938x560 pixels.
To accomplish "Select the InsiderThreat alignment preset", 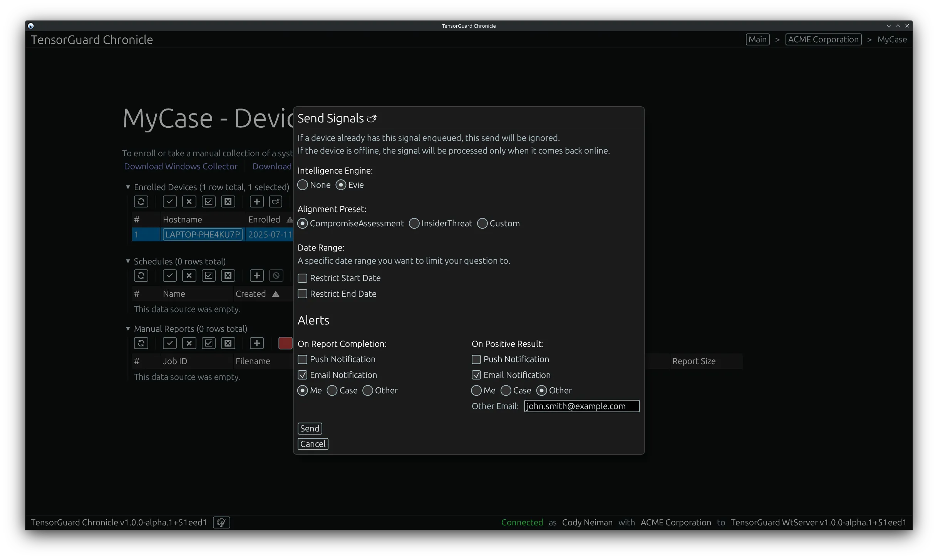I will pos(414,223).
